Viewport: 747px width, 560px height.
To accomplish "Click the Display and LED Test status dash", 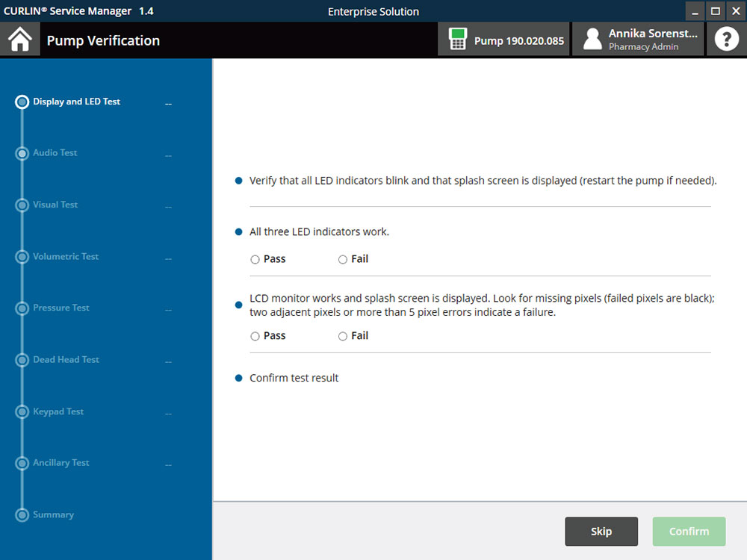I will [x=168, y=104].
